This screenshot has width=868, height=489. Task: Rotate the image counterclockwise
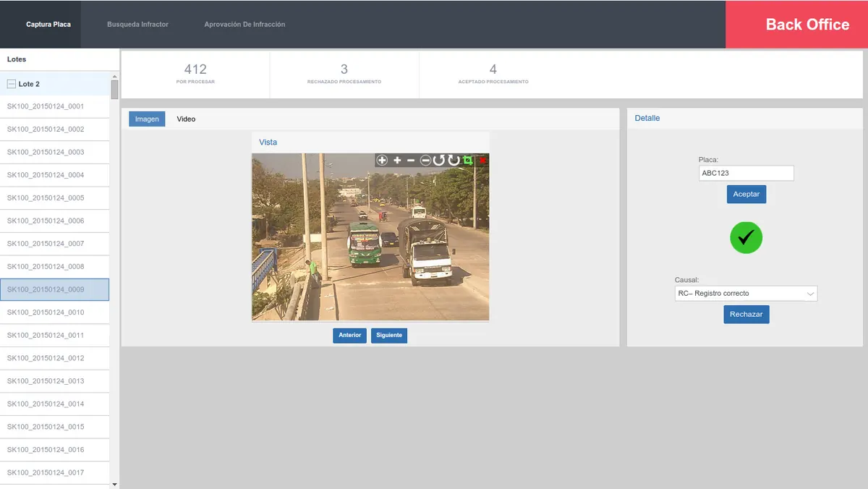[438, 160]
